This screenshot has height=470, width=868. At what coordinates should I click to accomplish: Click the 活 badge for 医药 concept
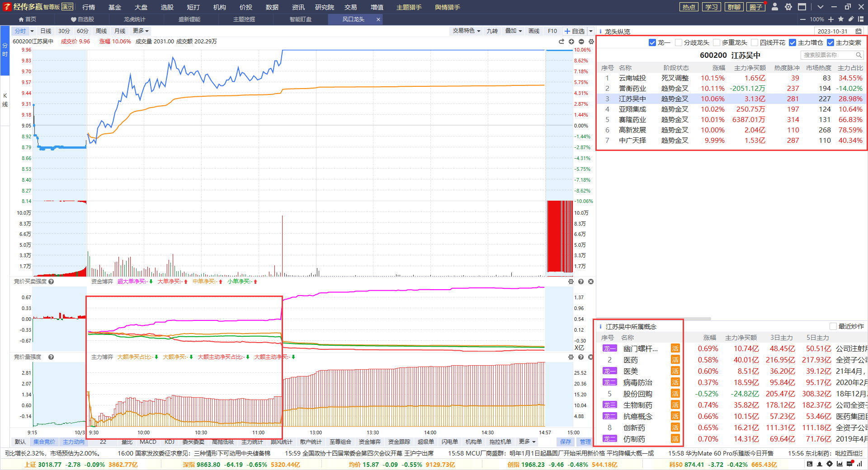coord(675,360)
